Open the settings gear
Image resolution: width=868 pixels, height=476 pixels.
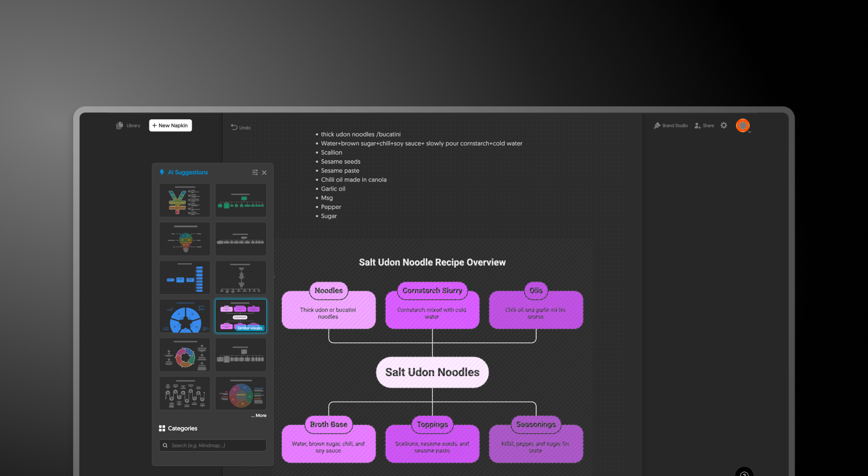click(x=724, y=125)
